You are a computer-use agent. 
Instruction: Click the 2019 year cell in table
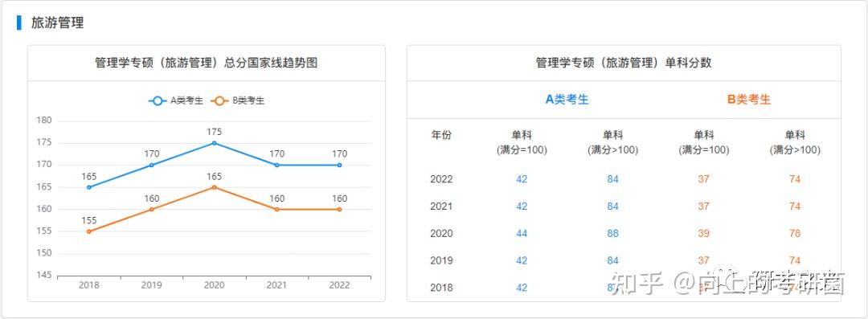(441, 261)
